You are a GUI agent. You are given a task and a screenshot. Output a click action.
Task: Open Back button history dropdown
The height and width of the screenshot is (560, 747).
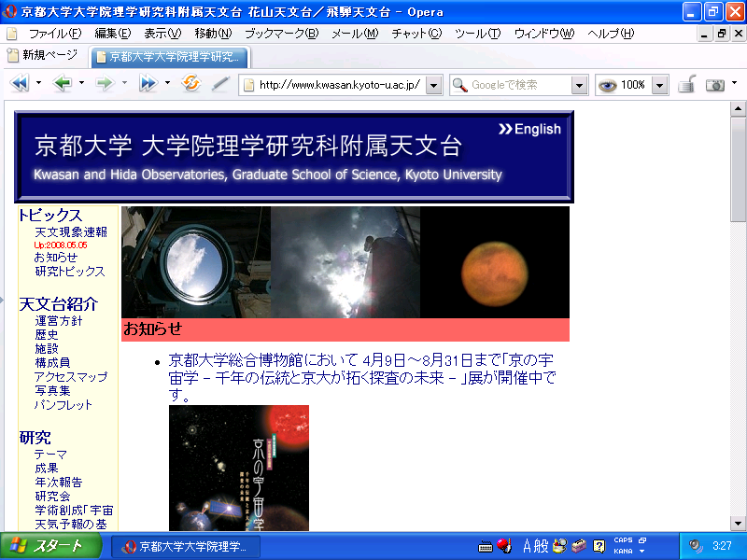[81, 83]
